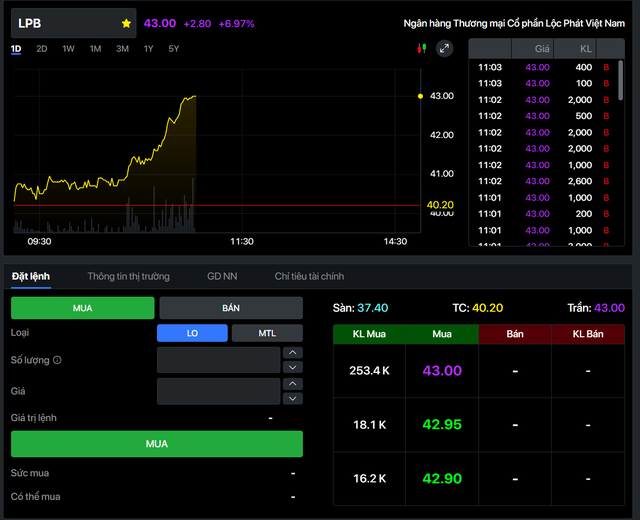The image size is (640, 520).
Task: Expand chart to fullscreen
Action: pyautogui.click(x=444, y=49)
